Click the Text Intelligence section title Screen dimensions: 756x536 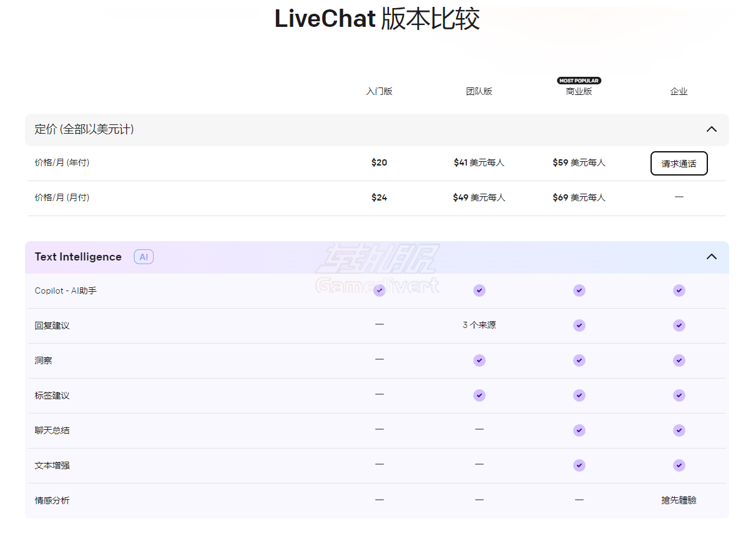coord(78,257)
